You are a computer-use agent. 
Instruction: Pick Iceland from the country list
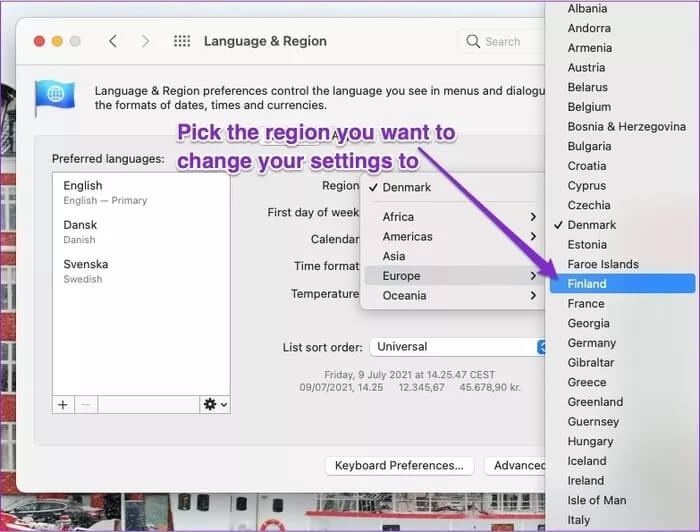(587, 461)
